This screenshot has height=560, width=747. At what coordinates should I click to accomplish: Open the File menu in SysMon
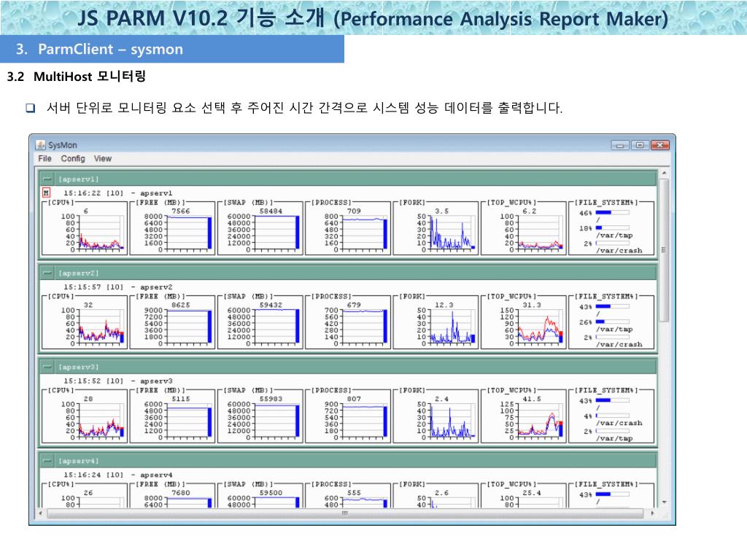point(44,158)
